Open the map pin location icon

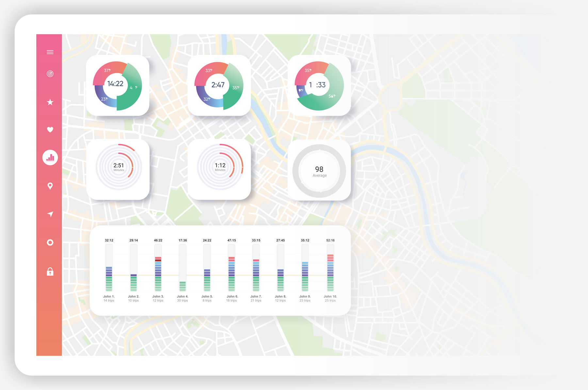coord(50,186)
